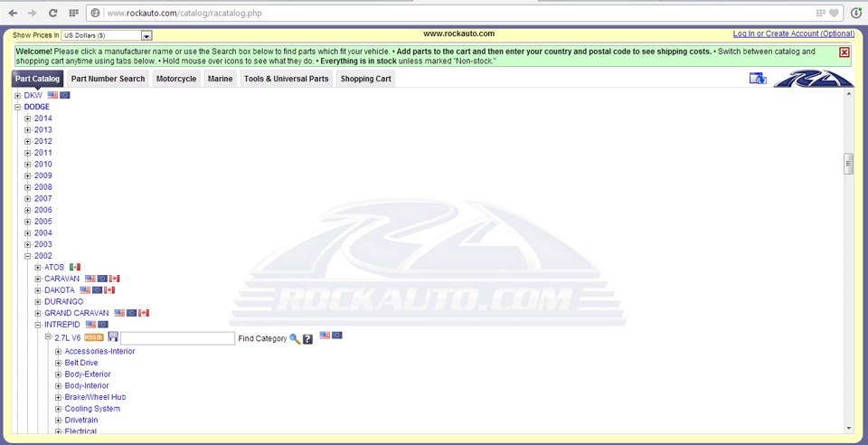868x445 pixels.
Task: Click the Drivetrain category link
Action: point(81,420)
